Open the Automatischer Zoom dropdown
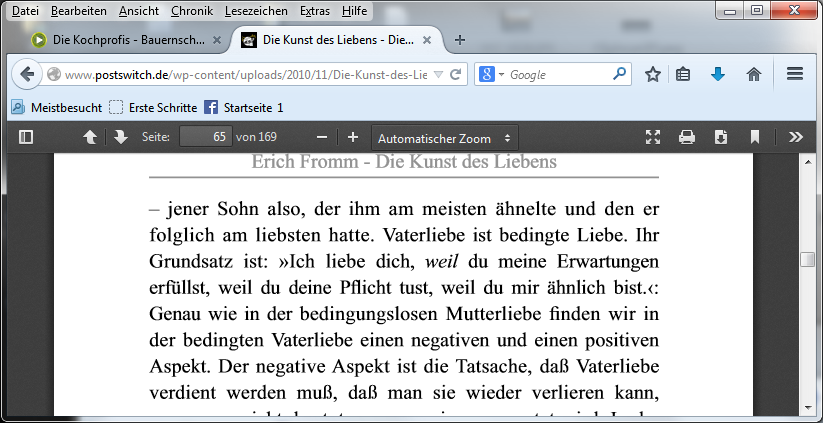This screenshot has height=423, width=823. coord(445,137)
